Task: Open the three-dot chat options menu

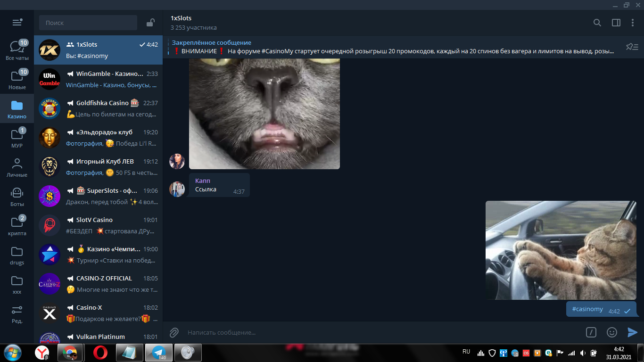Action: pos(633,22)
